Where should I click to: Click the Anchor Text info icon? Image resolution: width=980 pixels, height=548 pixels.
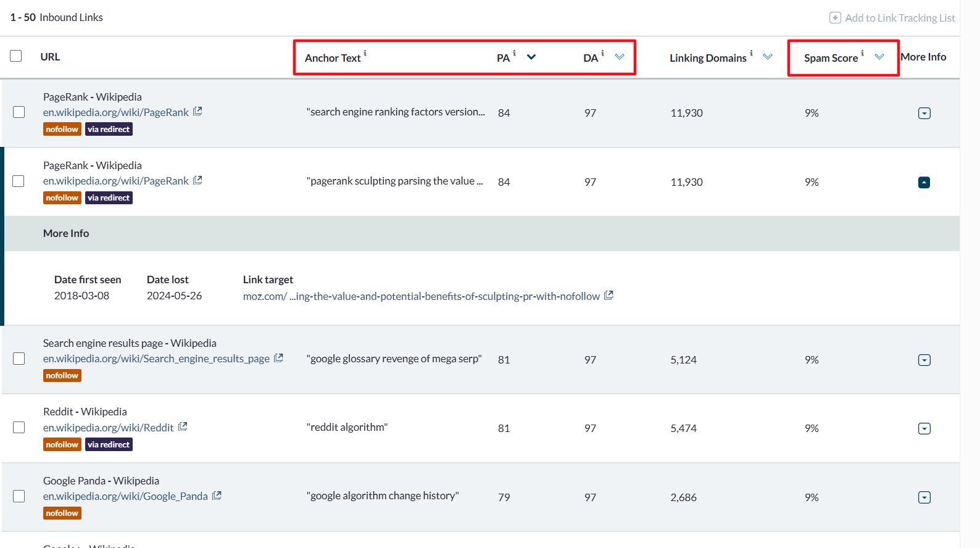click(365, 53)
